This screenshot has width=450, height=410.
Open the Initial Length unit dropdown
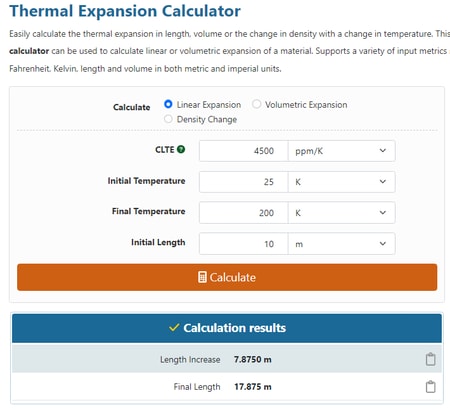point(342,244)
